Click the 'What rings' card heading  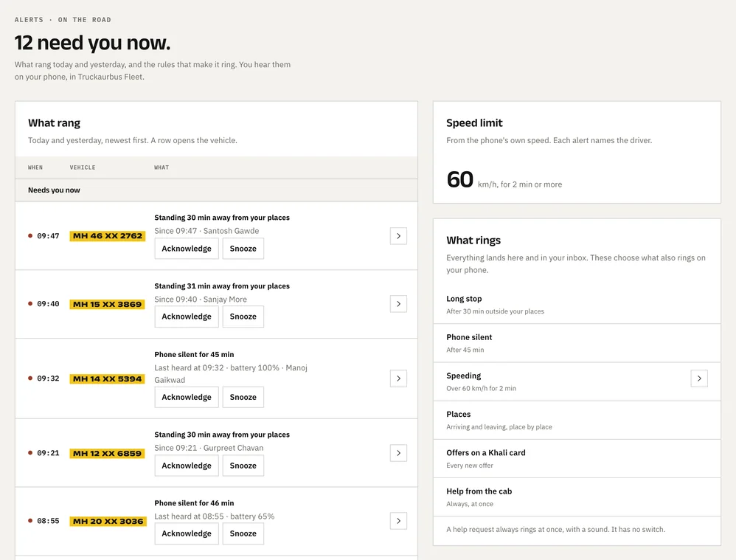coord(473,241)
